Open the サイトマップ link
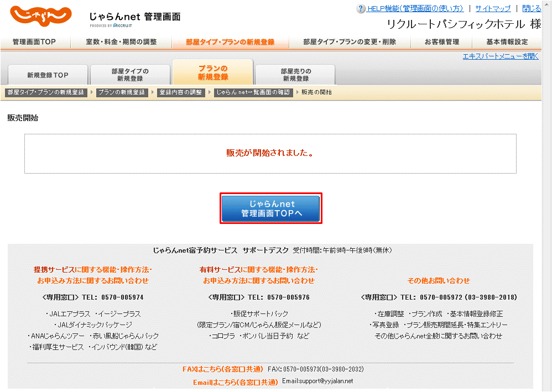 [494, 8]
